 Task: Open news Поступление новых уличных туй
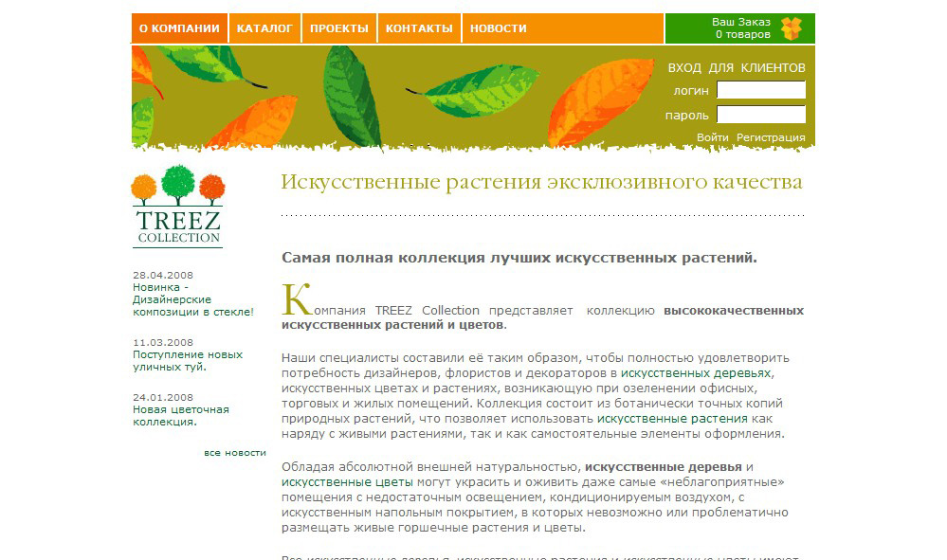[x=188, y=361]
